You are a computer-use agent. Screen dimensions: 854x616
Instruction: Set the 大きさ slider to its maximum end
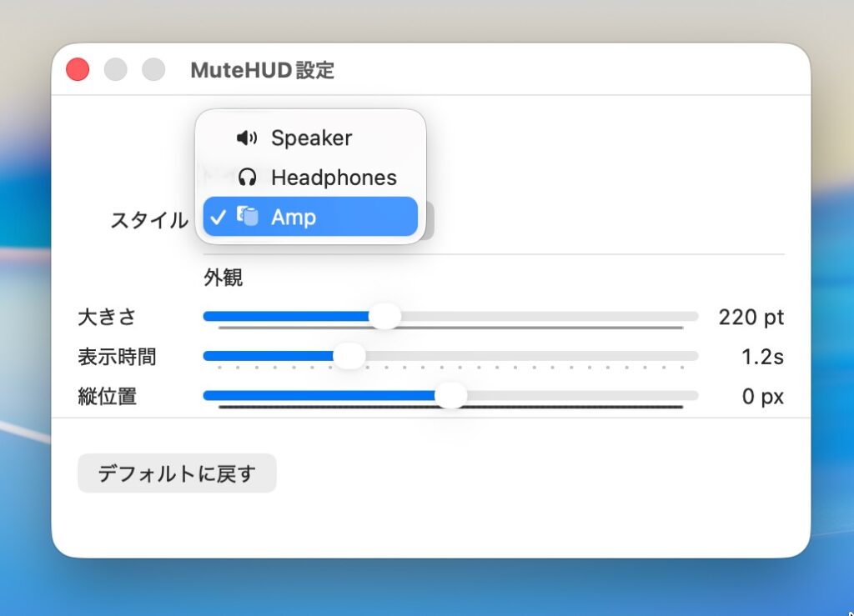pos(696,317)
